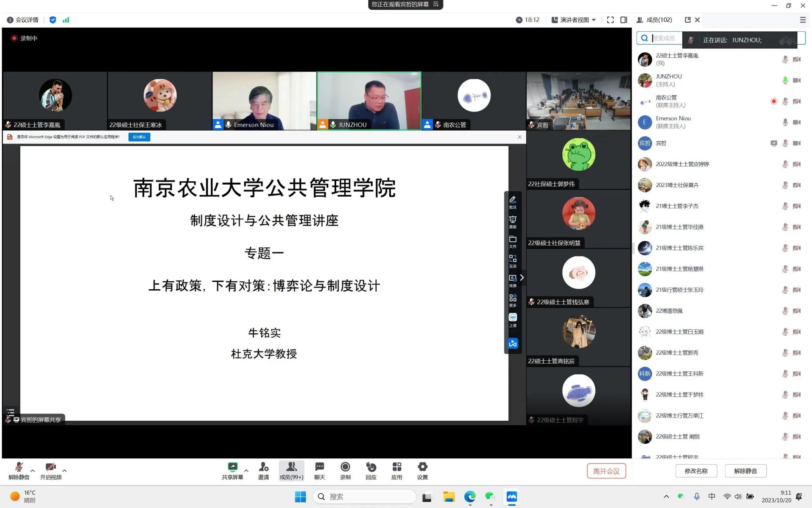This screenshot has height=508, width=812.
Task: Toggle 宾哲's microphone in member list
Action: (x=785, y=143)
